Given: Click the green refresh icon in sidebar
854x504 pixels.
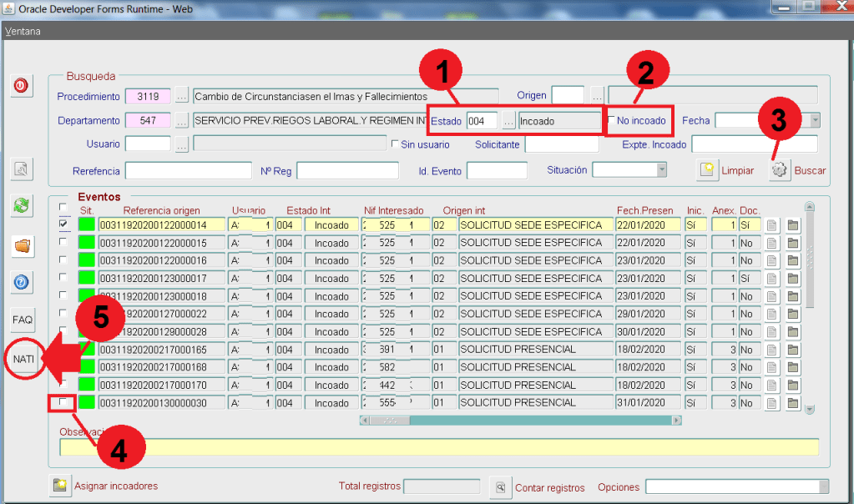Looking at the screenshot, I should point(21,204).
